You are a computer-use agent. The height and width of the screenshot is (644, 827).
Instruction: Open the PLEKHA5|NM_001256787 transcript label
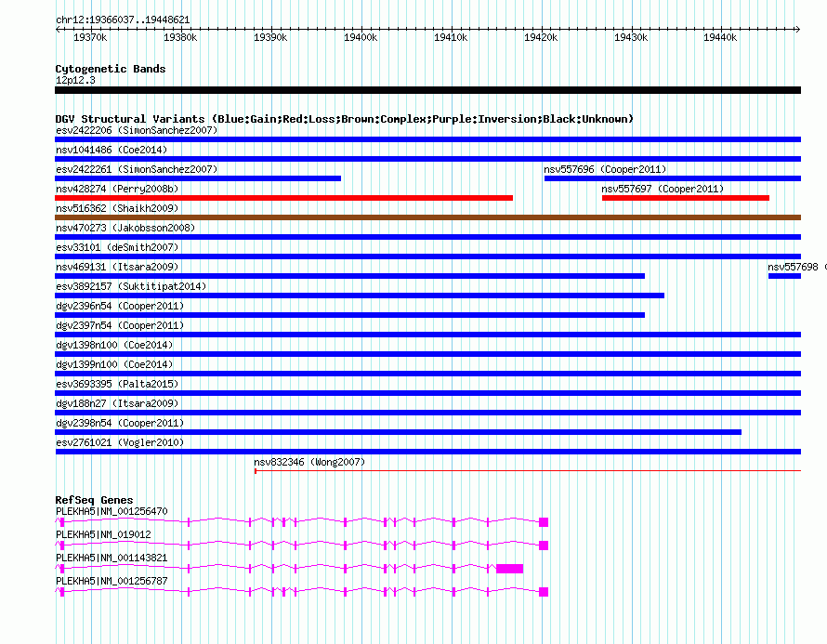coord(112,581)
